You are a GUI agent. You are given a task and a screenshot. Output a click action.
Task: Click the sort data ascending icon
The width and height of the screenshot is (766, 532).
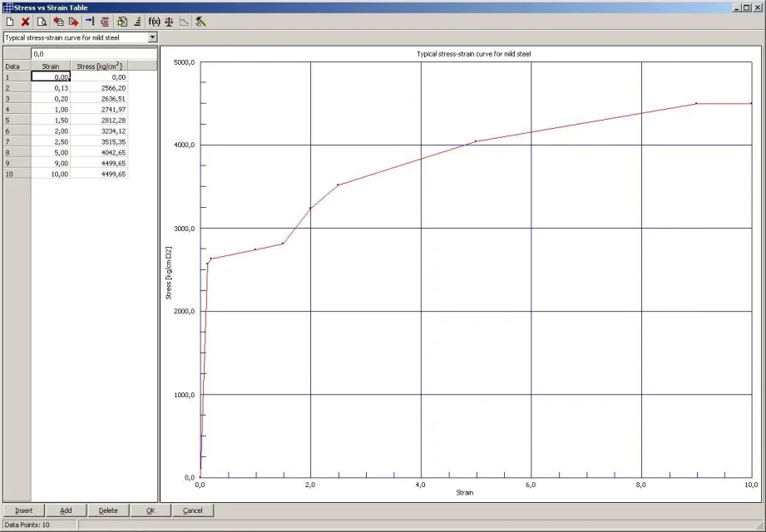click(137, 22)
